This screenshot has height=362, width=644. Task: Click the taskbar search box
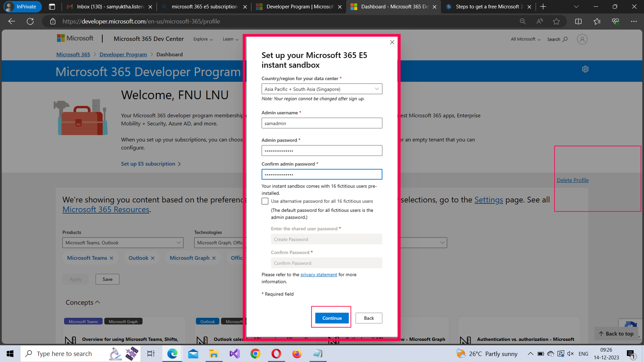click(x=80, y=354)
